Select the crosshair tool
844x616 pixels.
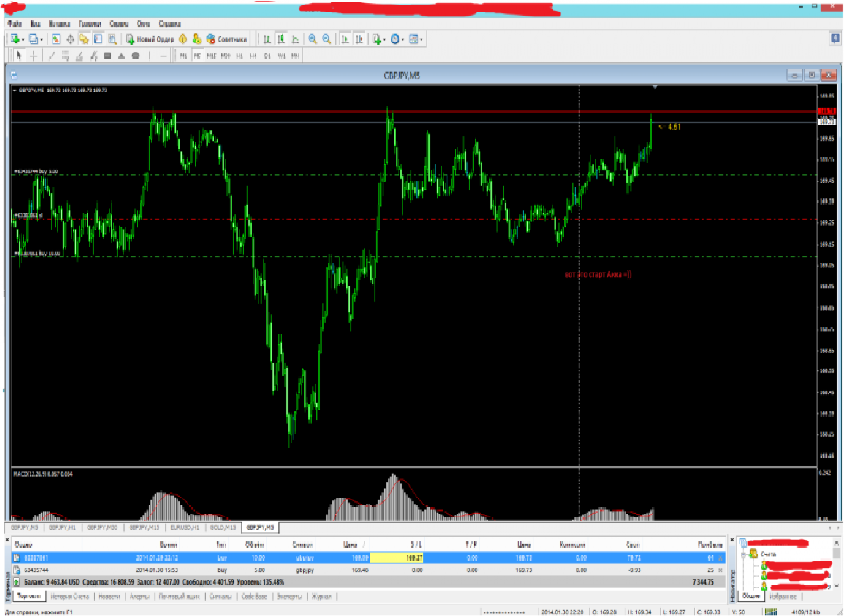[x=34, y=56]
